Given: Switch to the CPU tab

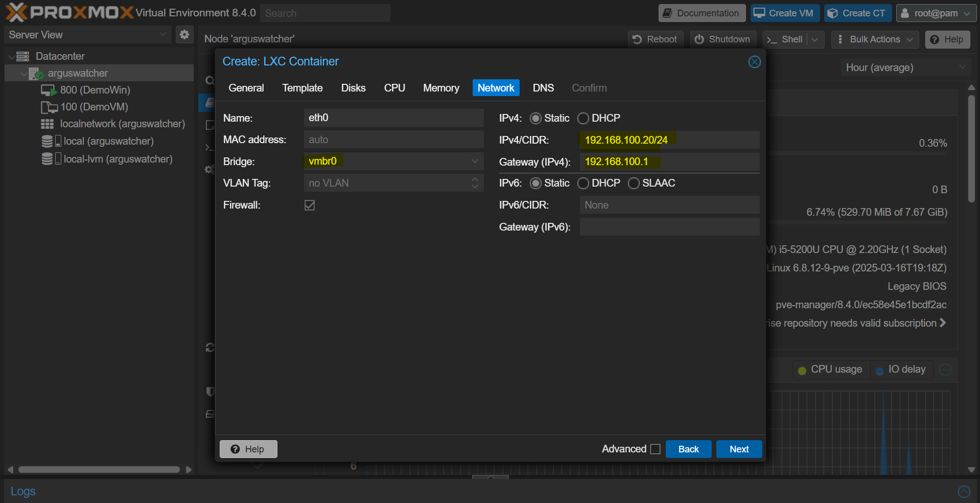Looking at the screenshot, I should point(394,88).
